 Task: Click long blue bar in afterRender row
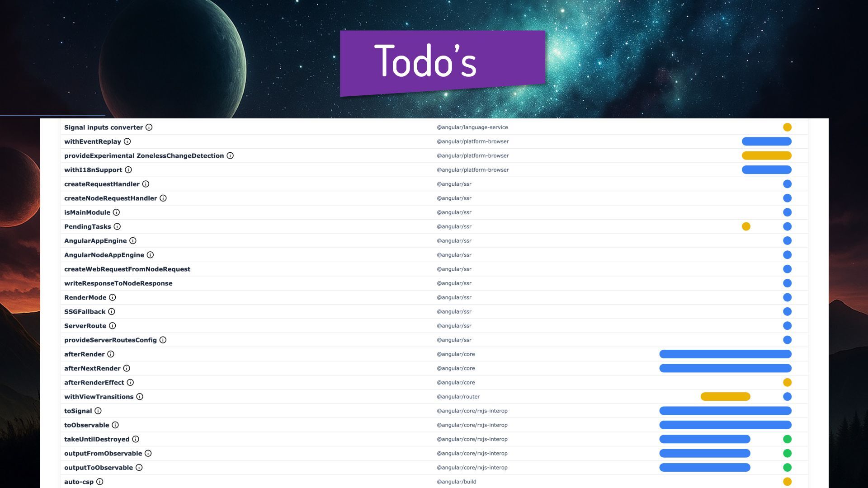(x=725, y=354)
